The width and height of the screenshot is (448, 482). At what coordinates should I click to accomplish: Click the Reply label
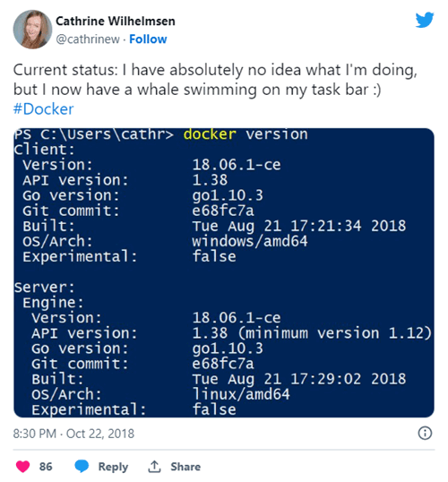coord(113,467)
